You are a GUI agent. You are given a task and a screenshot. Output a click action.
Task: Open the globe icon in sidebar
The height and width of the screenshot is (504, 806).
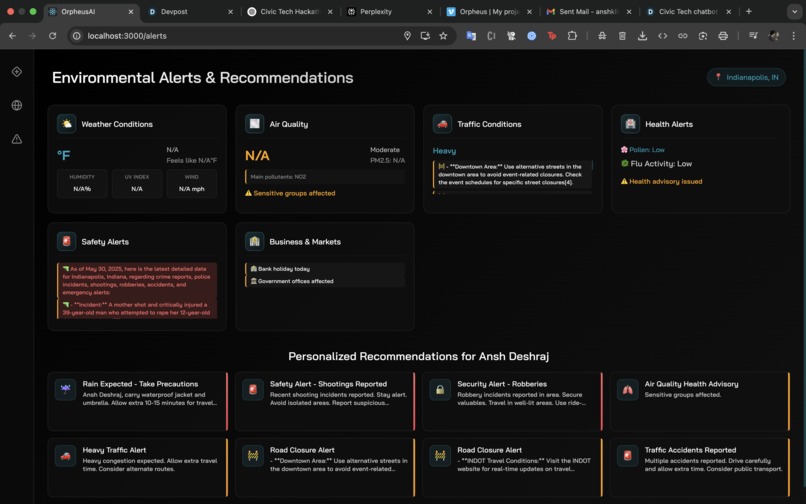point(17,105)
